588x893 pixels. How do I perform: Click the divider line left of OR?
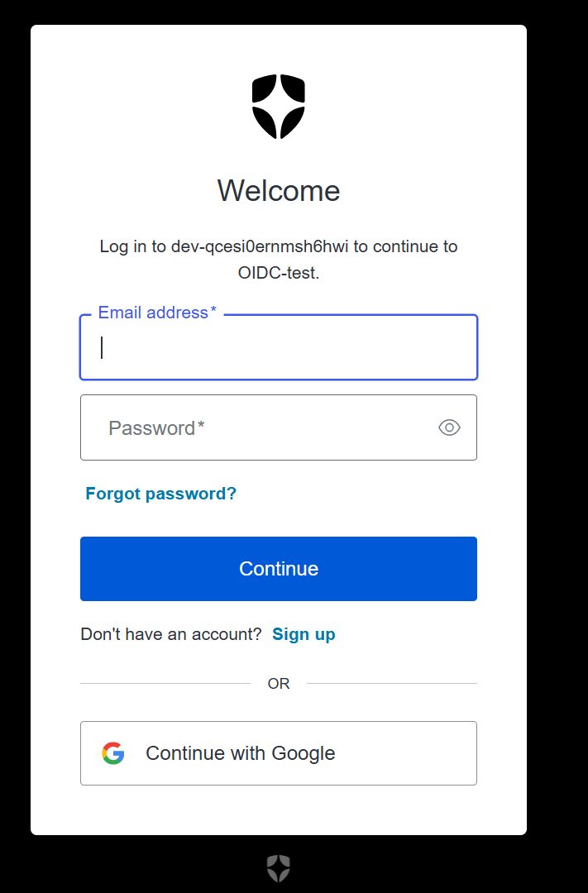click(x=165, y=684)
